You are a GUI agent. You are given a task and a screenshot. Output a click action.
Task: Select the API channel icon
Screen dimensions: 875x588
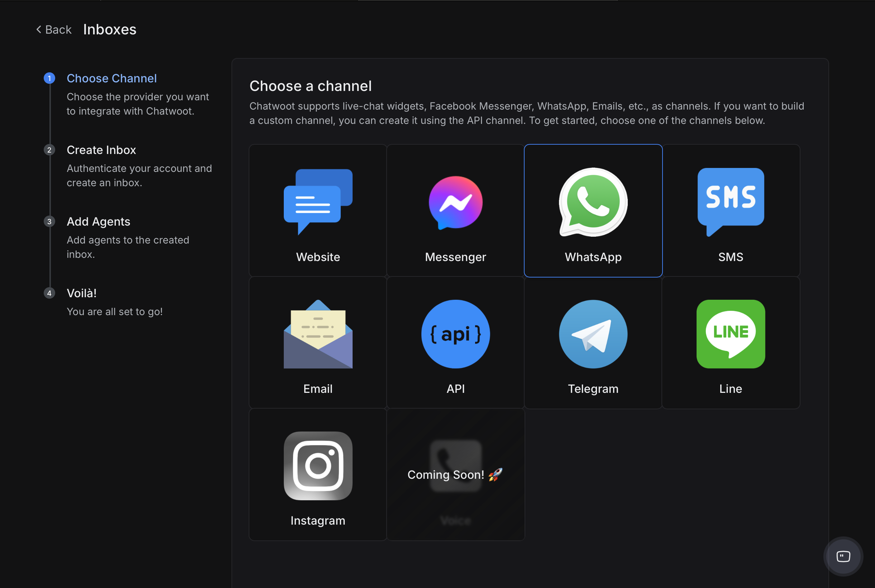[x=455, y=334]
